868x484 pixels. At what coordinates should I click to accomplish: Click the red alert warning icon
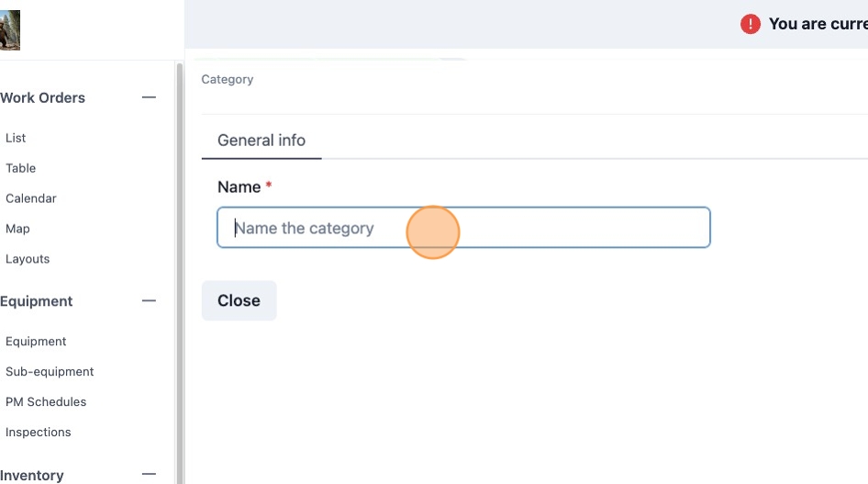tap(750, 24)
